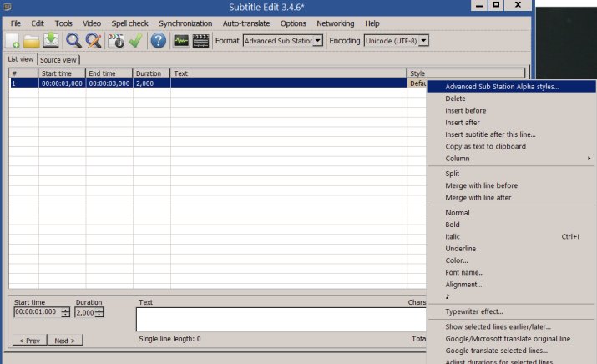Viewport: 597px width, 364px height.
Task: Click the subtitle Text edit box
Action: 281,320
